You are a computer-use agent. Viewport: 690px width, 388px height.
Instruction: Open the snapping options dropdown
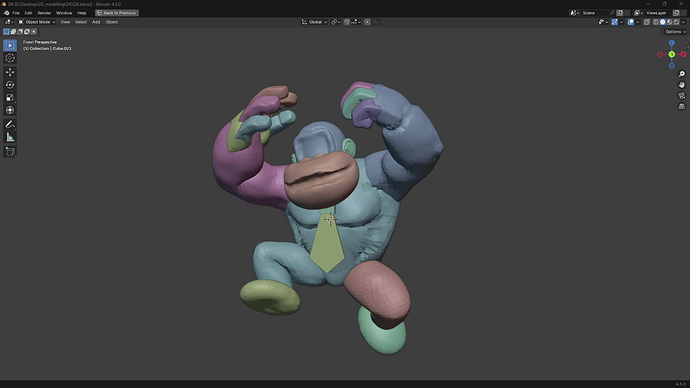click(x=356, y=22)
